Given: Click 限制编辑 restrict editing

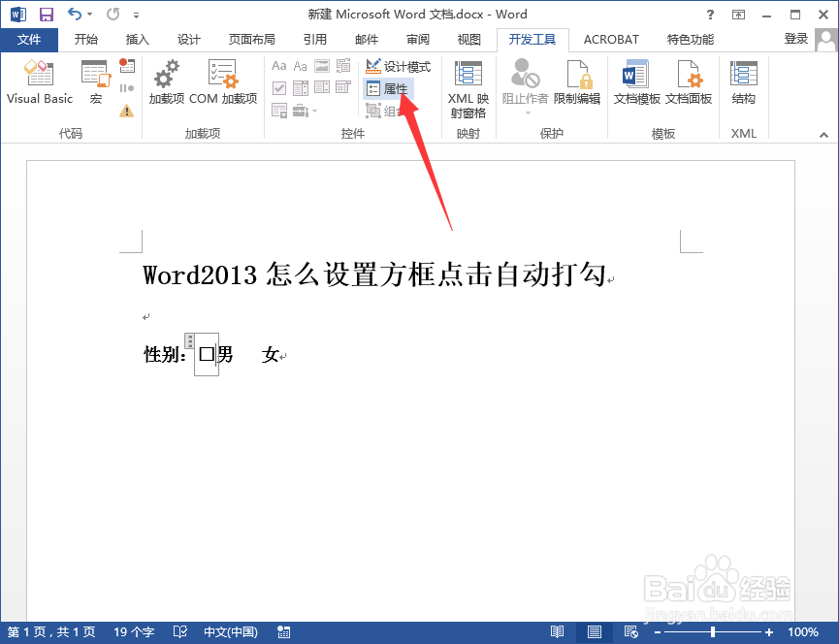Looking at the screenshot, I should click(x=577, y=81).
